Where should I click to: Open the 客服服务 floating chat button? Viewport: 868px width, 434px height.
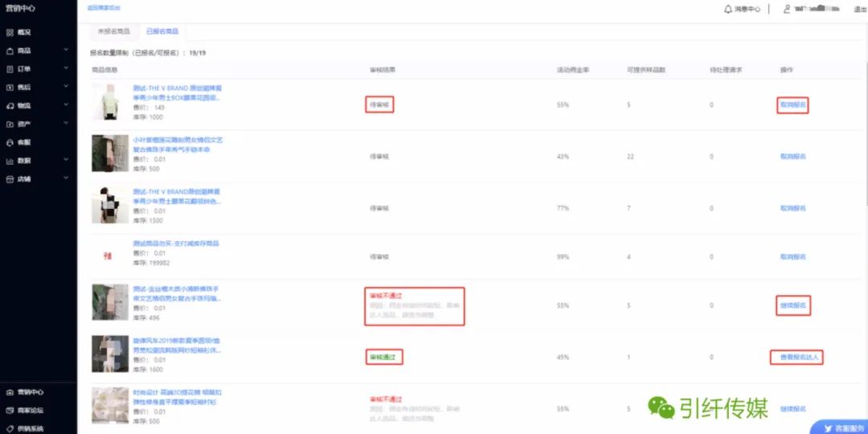[838, 428]
